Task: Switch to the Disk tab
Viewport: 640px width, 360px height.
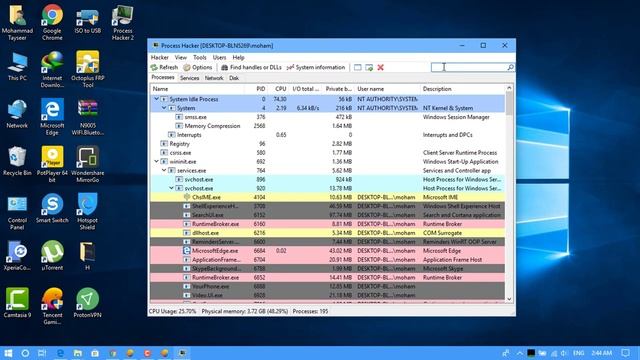Action: (234, 78)
